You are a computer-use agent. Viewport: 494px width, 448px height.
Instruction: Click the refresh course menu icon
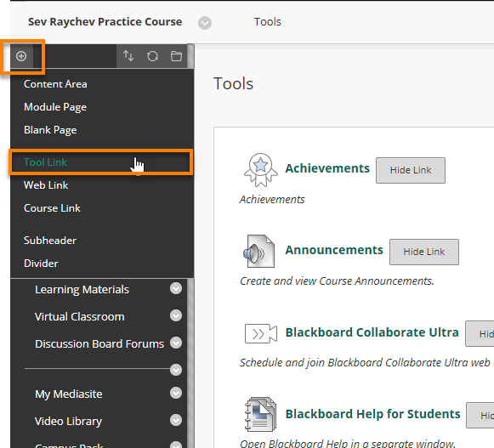pyautogui.click(x=152, y=56)
